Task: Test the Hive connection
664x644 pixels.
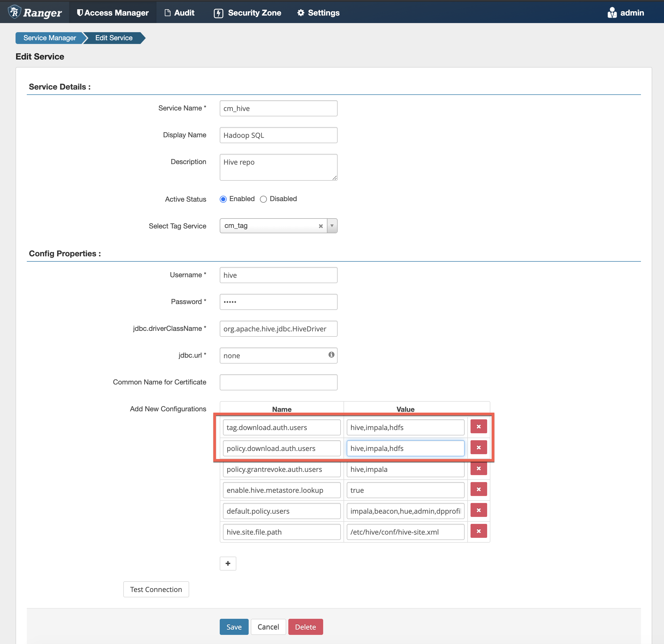Action: pyautogui.click(x=156, y=589)
